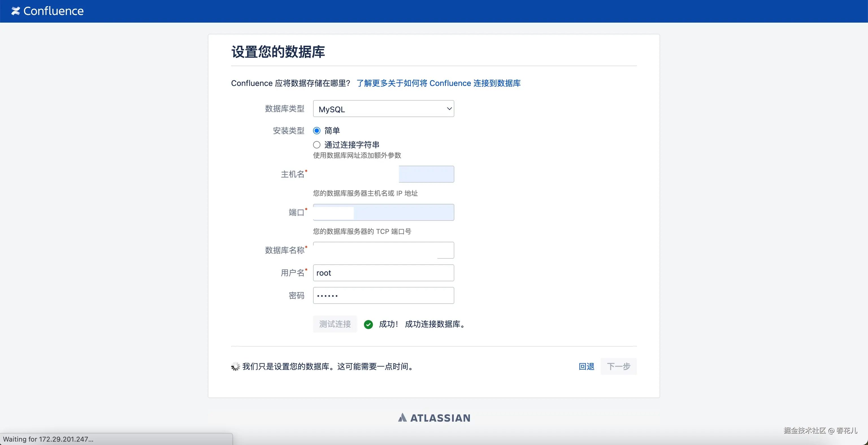Click the browser status bar loading message
Viewport: 868px width, 445px height.
click(x=48, y=439)
